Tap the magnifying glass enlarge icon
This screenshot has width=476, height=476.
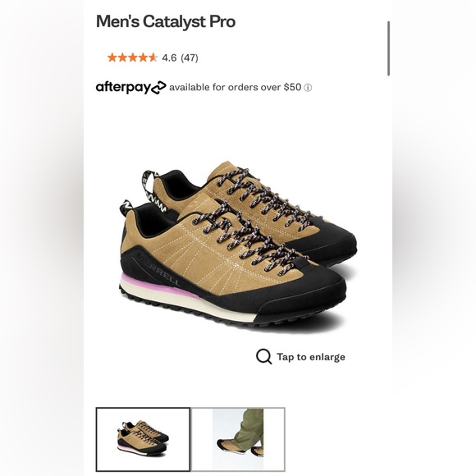(x=263, y=356)
